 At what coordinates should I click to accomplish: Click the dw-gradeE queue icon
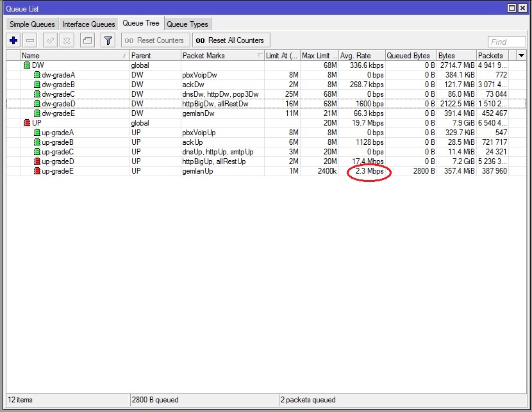click(37, 113)
